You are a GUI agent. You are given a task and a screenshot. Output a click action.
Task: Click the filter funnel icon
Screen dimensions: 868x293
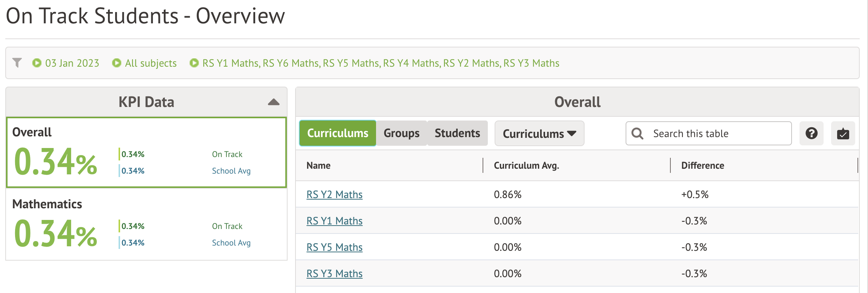[17, 63]
